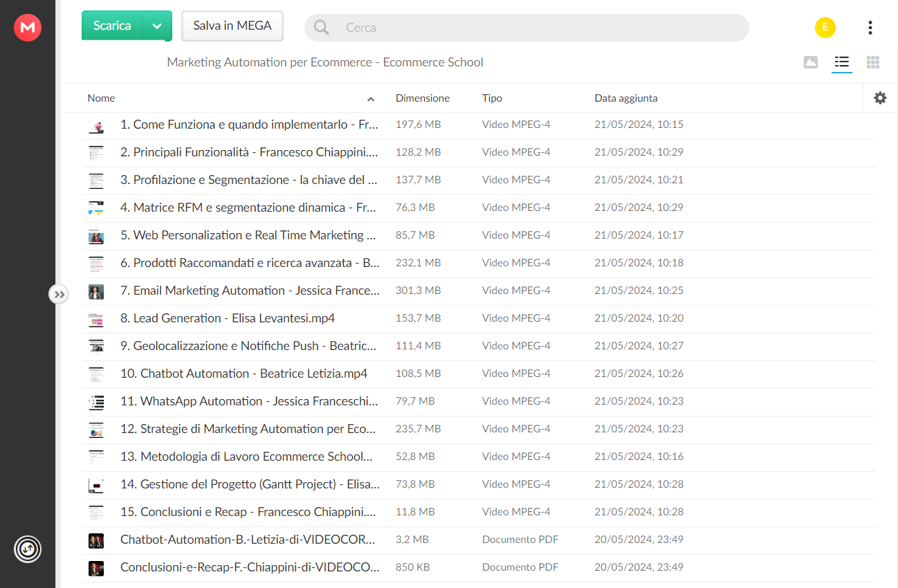Focus the Cerca search field
Viewport: 898px width, 588px height.
[x=526, y=28]
